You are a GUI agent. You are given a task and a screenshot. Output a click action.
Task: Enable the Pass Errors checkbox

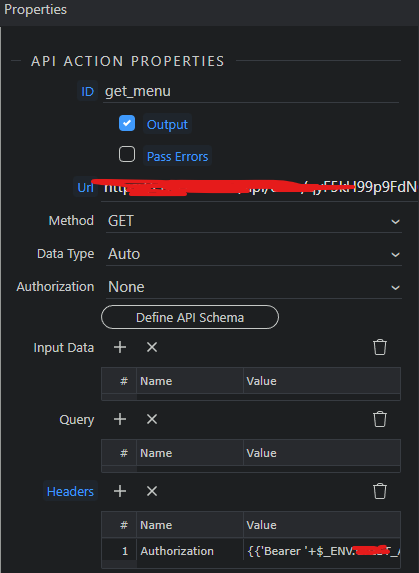coord(127,154)
